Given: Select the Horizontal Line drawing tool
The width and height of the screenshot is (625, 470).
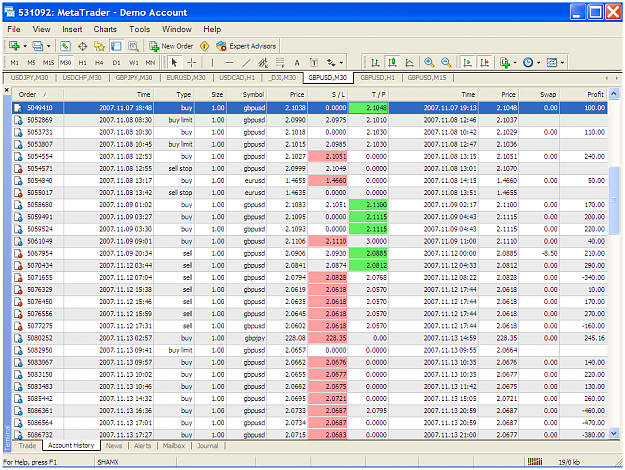Looking at the screenshot, I should (229, 63).
